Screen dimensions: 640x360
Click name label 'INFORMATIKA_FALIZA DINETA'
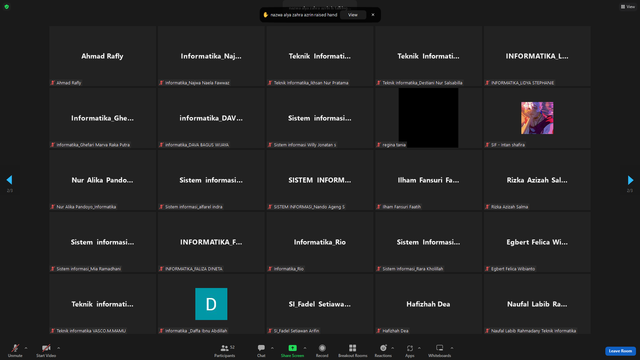pyautogui.click(x=194, y=269)
